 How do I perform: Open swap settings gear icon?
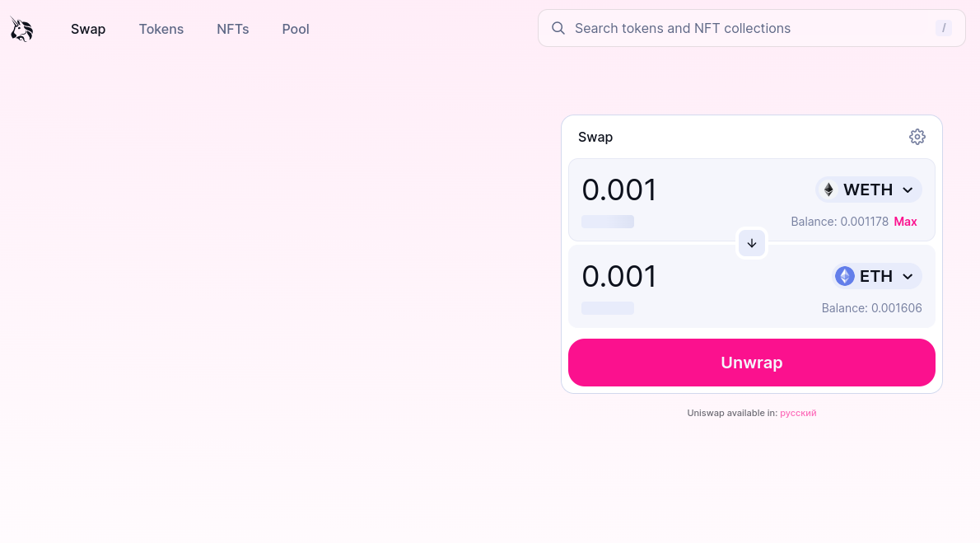[x=917, y=137]
